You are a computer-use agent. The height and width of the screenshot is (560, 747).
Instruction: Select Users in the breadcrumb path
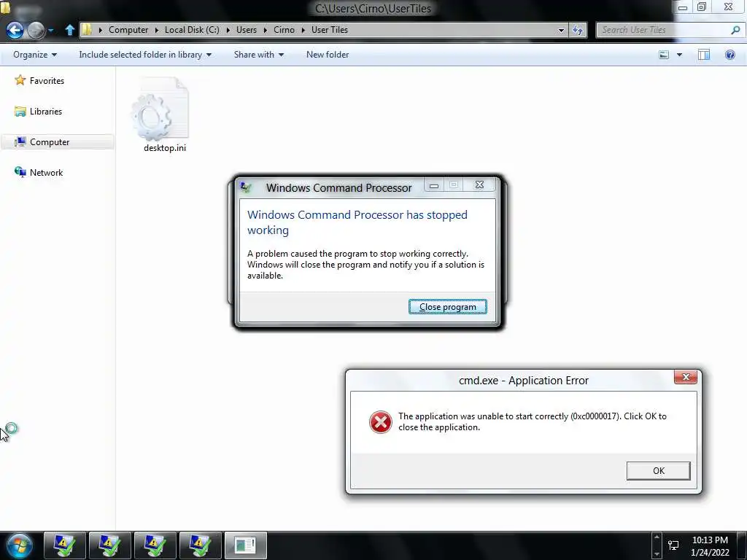pos(247,29)
